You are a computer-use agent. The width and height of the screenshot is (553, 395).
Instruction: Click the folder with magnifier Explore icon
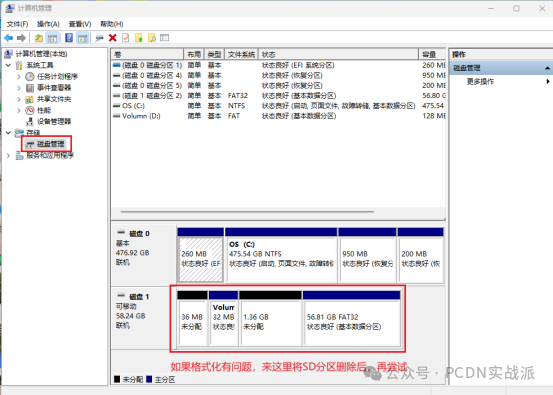[152, 38]
